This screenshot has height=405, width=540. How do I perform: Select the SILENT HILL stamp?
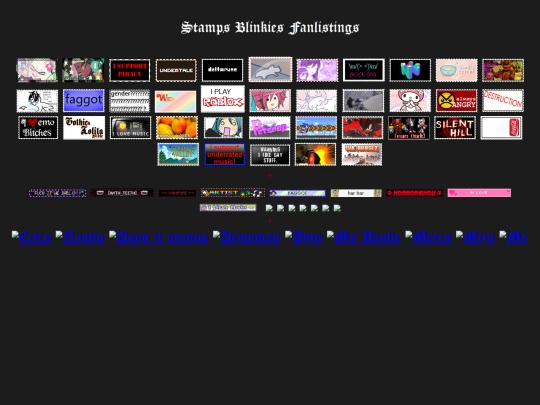point(455,128)
